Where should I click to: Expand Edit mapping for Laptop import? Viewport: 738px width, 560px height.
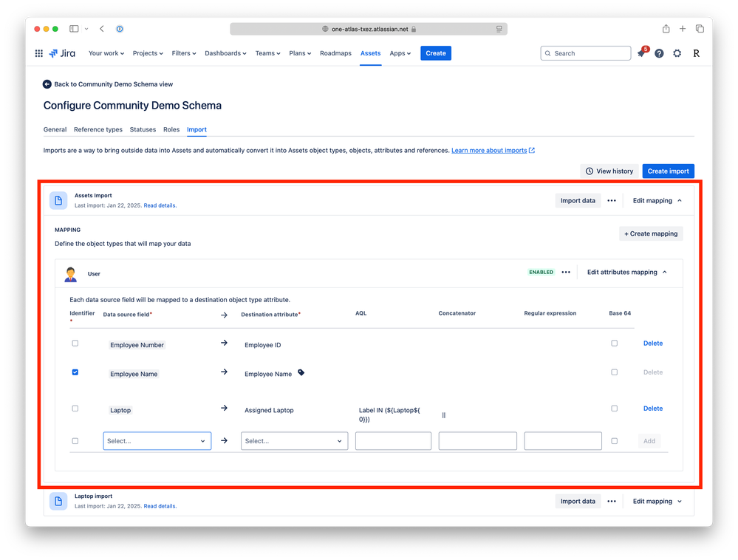(657, 501)
